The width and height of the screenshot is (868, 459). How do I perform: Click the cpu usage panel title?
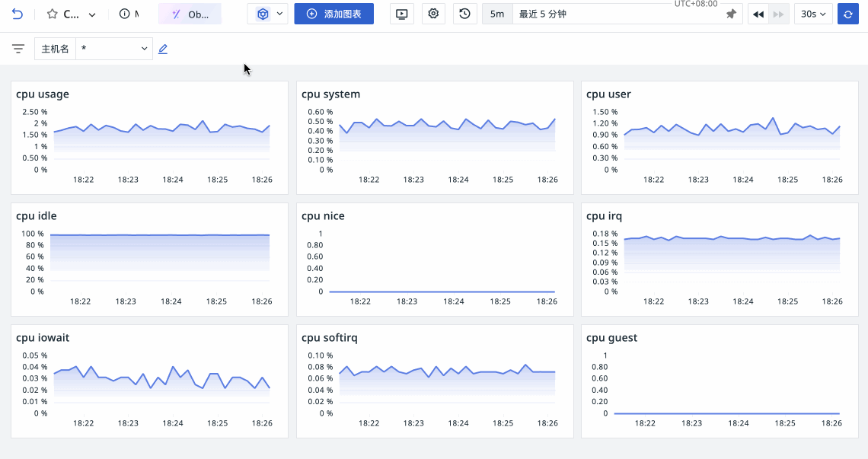(x=43, y=94)
